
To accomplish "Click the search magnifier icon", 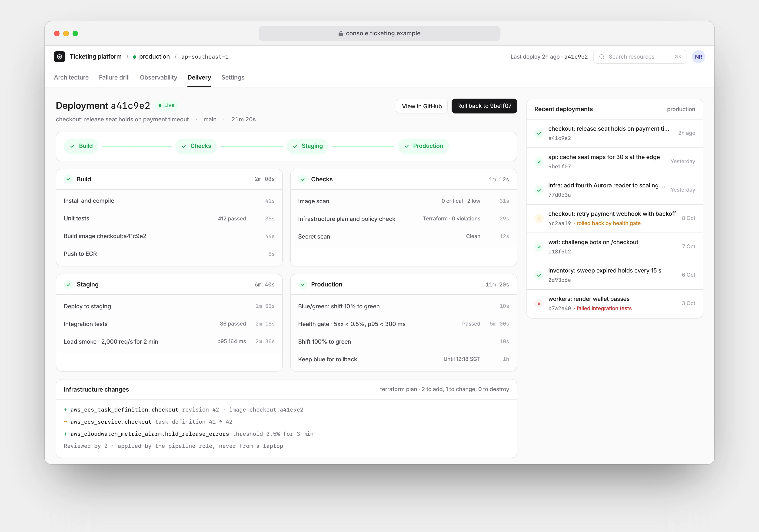I will click(x=602, y=57).
